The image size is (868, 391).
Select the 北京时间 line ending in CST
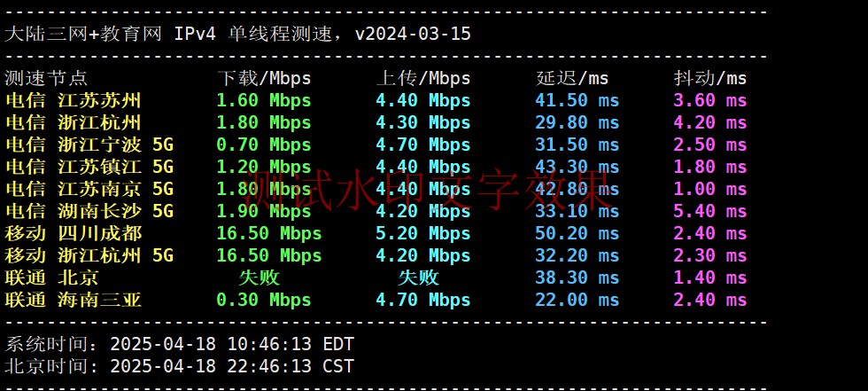[179, 366]
